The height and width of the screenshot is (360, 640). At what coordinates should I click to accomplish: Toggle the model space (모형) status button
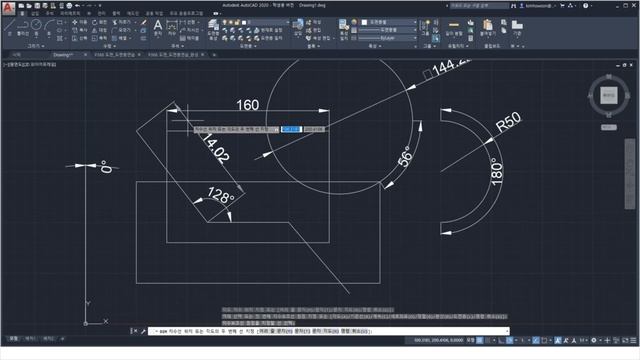tap(471, 340)
